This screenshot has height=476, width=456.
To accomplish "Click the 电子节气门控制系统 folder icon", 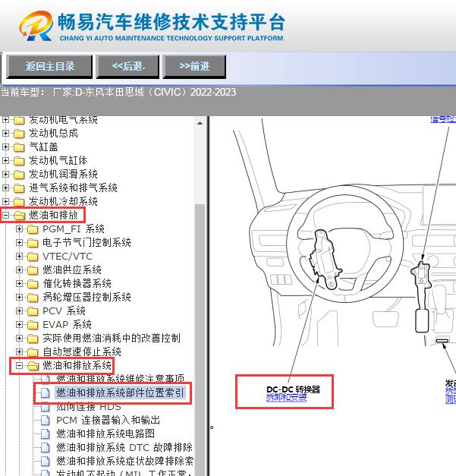I will [x=33, y=243].
